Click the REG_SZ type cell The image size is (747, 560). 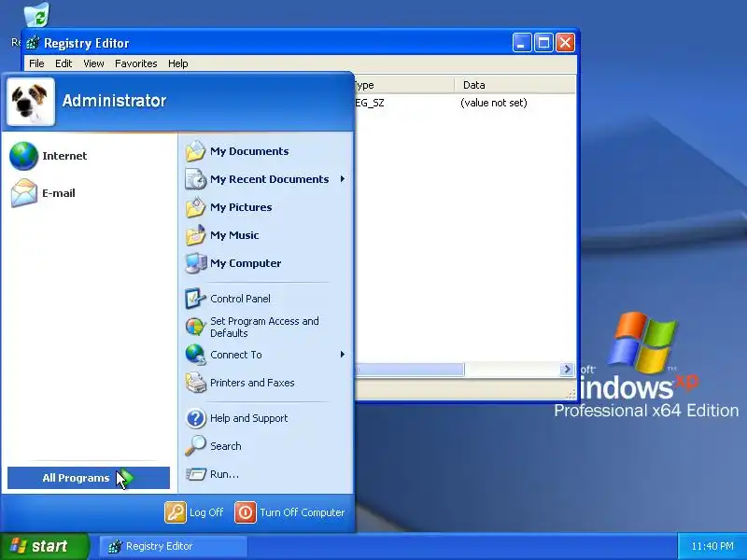pyautogui.click(x=370, y=103)
